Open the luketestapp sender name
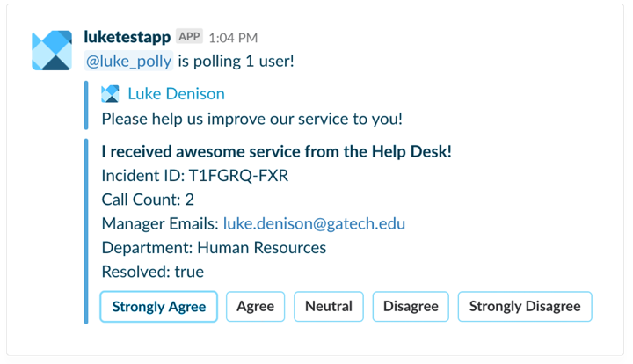633x364 pixels. tap(127, 37)
